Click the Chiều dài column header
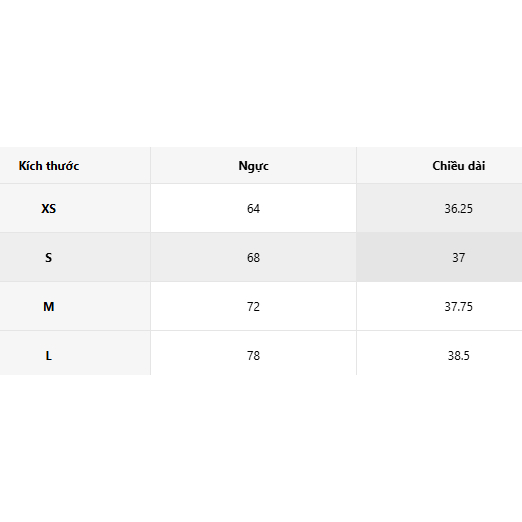 (x=458, y=166)
